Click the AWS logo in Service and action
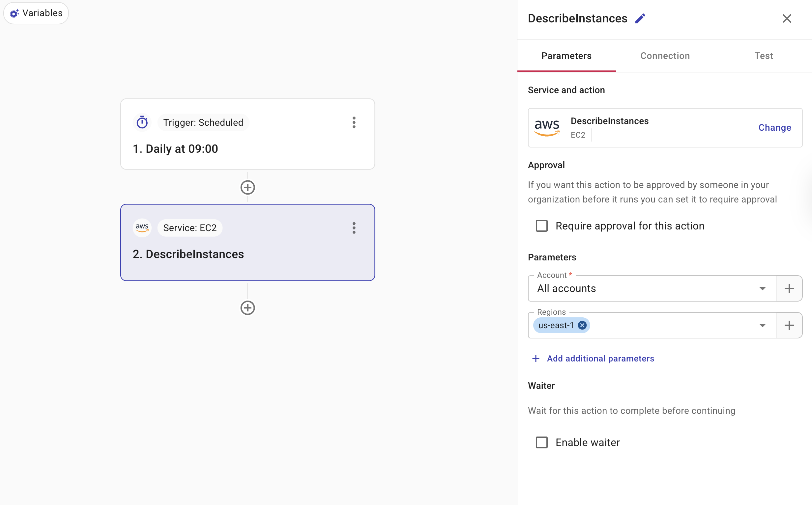812x505 pixels. (x=547, y=128)
